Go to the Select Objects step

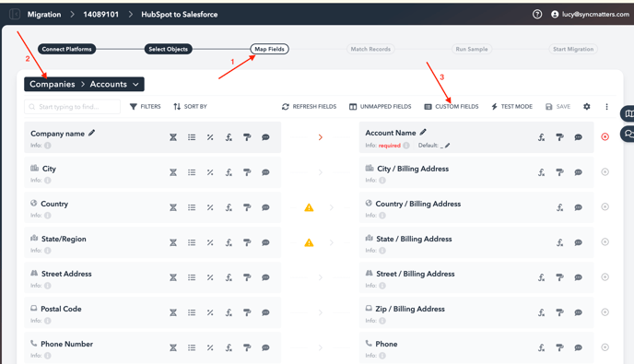pyautogui.click(x=169, y=49)
